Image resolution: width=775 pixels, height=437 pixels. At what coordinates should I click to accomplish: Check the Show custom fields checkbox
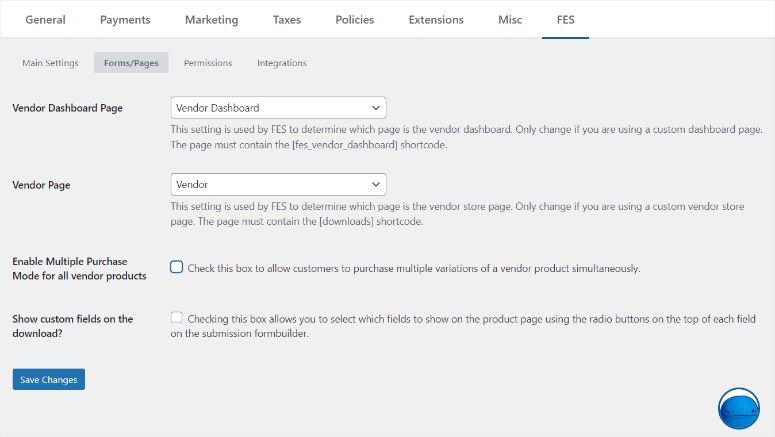click(x=177, y=318)
